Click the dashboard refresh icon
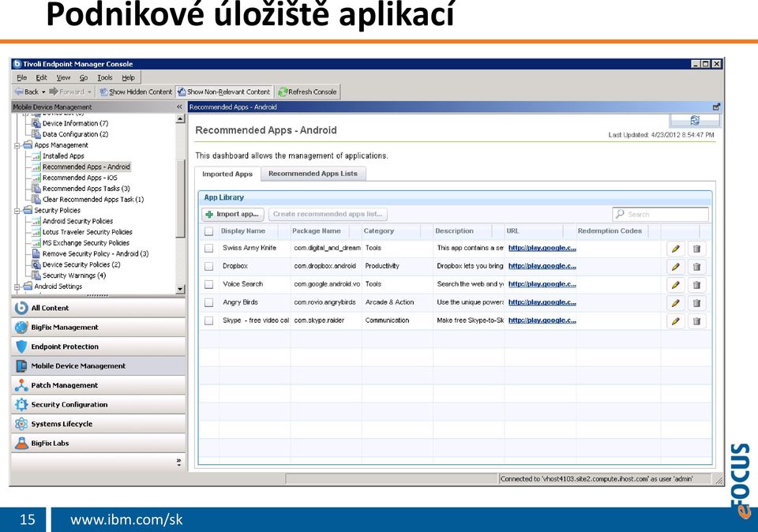The image size is (758, 532). [695, 120]
